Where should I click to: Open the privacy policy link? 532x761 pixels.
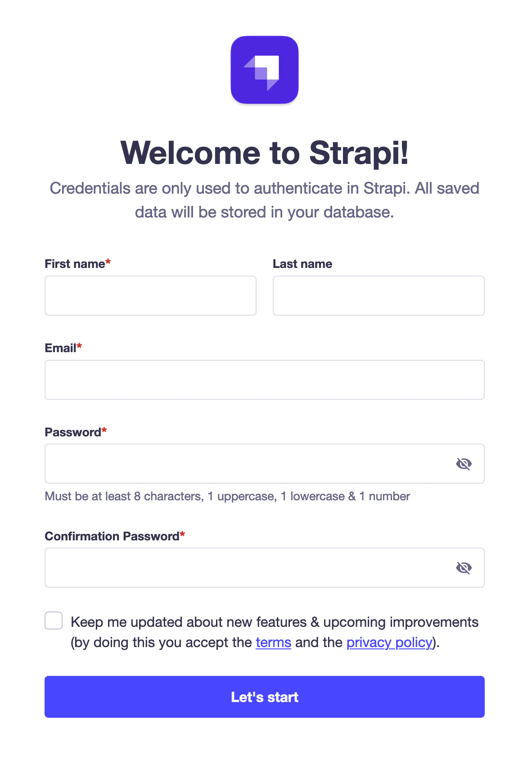tap(388, 642)
